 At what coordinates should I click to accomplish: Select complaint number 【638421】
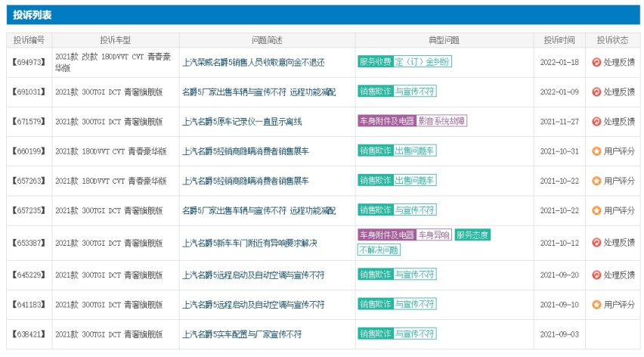[x=29, y=334]
